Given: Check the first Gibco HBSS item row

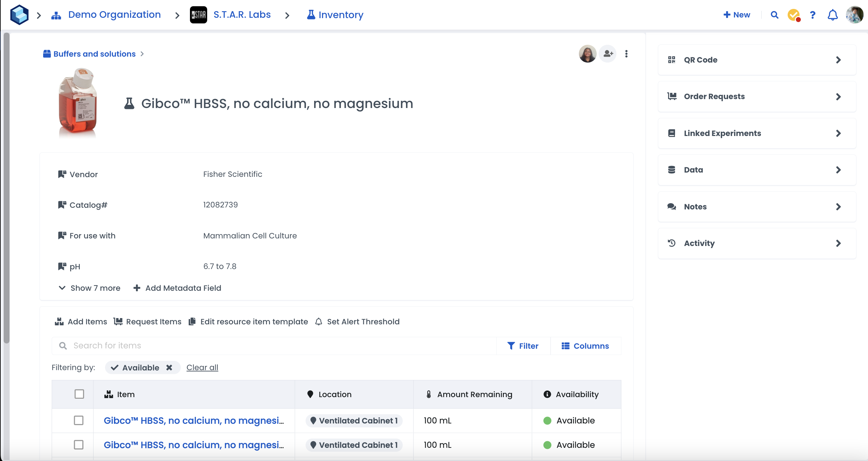Looking at the screenshot, I should [x=78, y=420].
